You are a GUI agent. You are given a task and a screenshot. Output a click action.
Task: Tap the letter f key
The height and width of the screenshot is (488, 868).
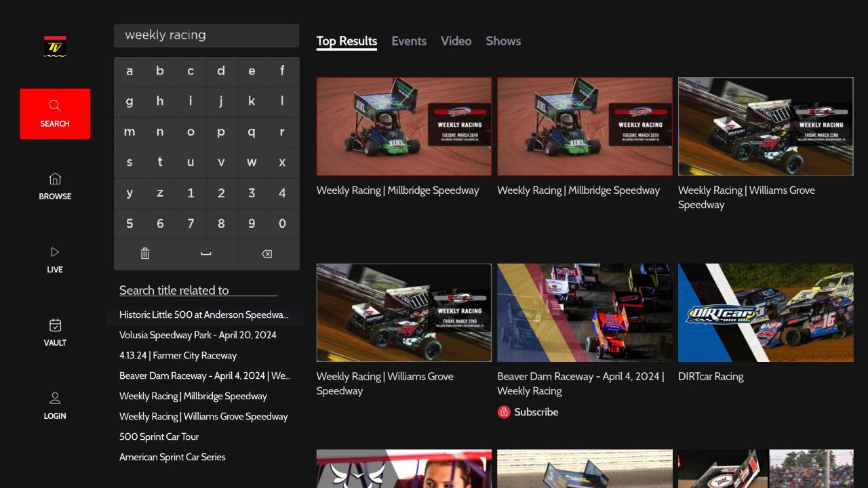(x=282, y=71)
